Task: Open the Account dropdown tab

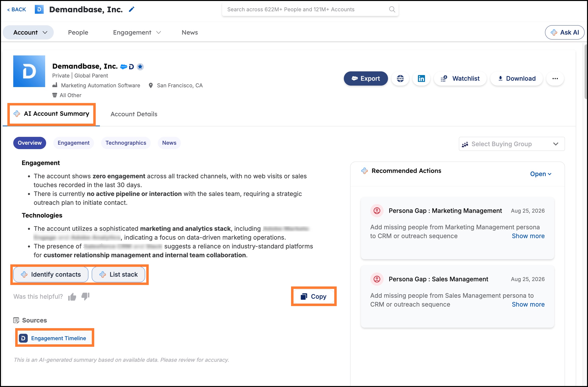Action: coord(28,32)
